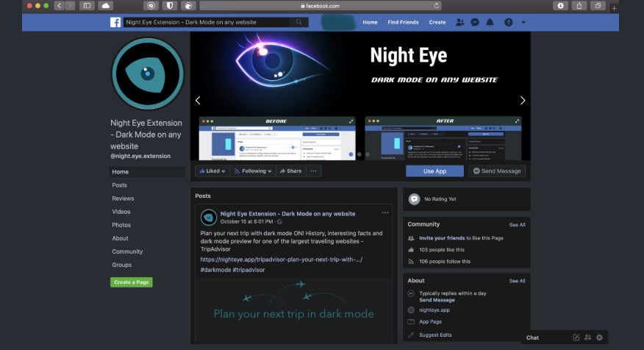Click the new message compose icon
The image size is (644, 350).
pos(576,337)
